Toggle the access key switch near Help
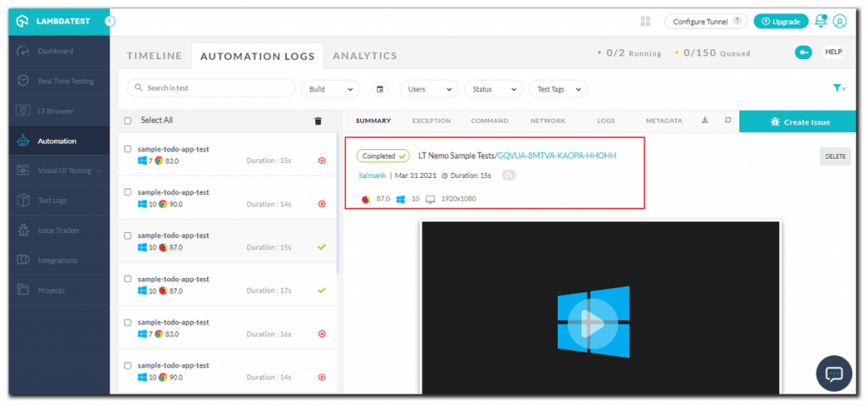868x406 pixels. pyautogui.click(x=802, y=53)
